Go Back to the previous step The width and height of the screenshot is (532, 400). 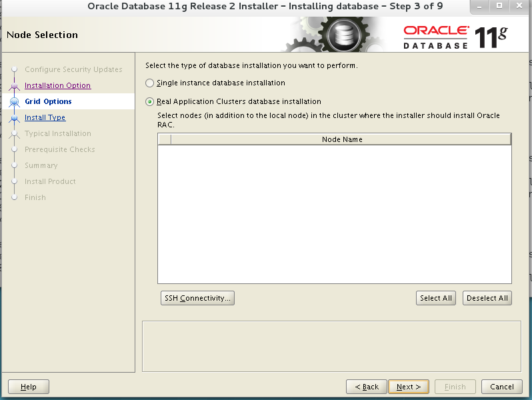point(367,387)
